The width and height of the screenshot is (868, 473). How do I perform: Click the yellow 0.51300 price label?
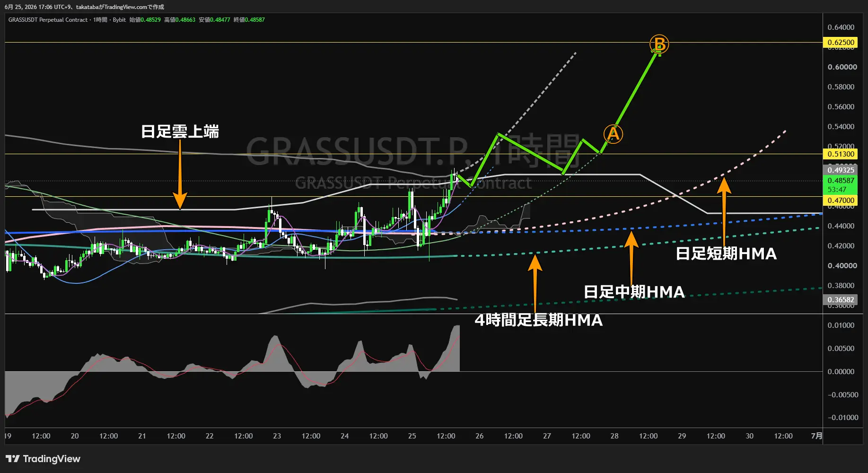841,154
